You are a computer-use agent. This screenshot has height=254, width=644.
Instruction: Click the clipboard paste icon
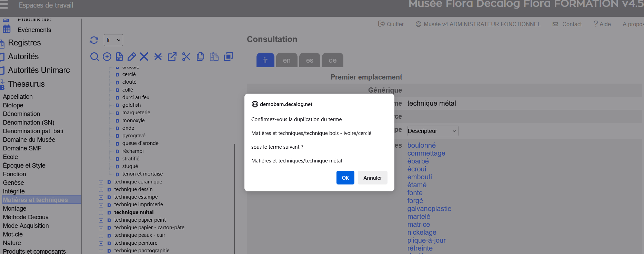point(214,57)
